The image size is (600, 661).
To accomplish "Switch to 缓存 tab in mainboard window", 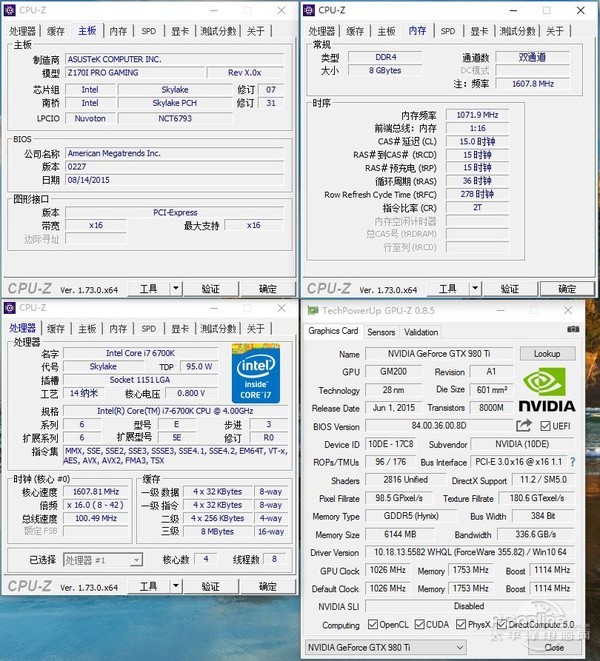I will point(56,31).
